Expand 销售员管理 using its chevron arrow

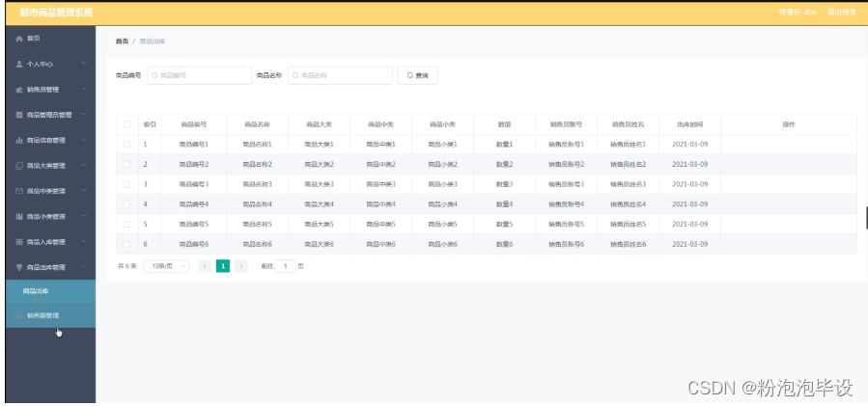[84, 89]
